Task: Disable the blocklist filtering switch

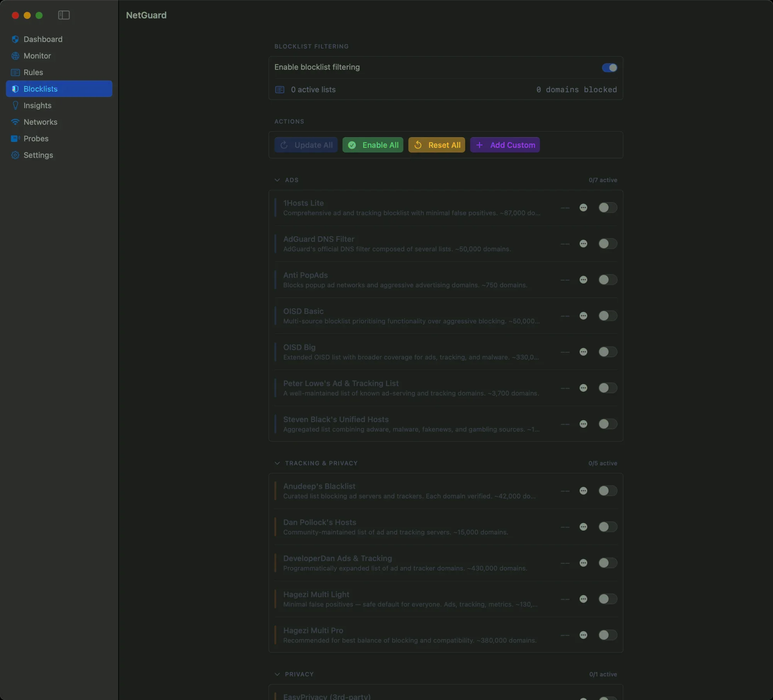Action: [609, 68]
